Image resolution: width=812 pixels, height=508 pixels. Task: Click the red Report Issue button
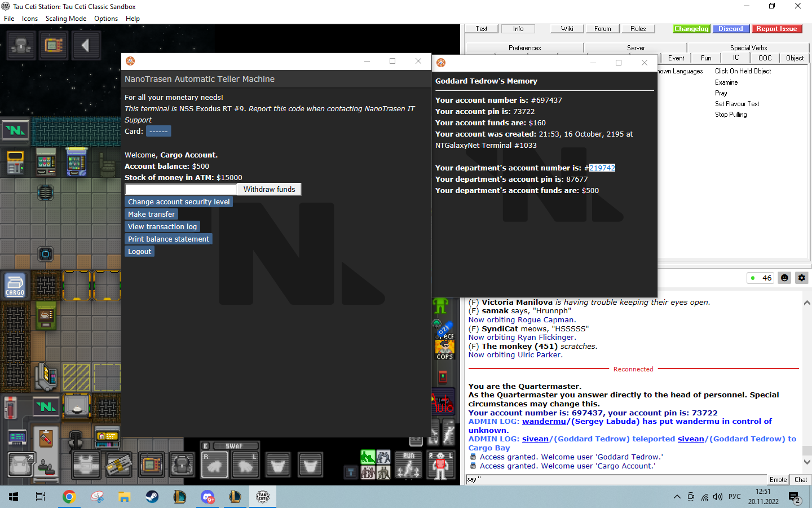point(776,29)
